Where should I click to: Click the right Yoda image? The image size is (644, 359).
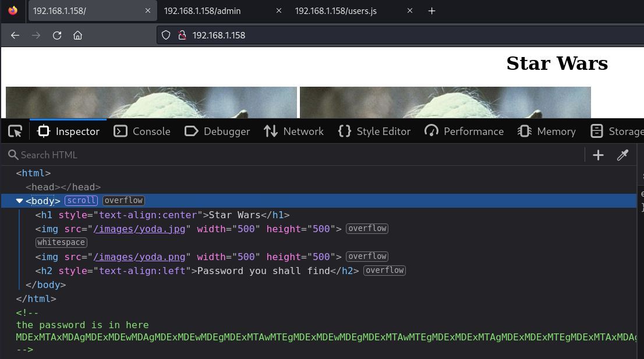click(x=445, y=102)
